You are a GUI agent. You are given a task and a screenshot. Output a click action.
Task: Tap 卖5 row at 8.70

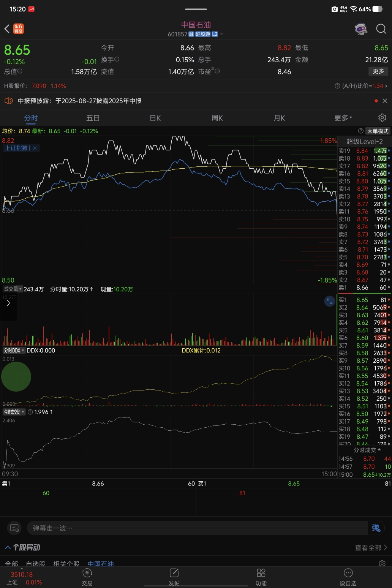[x=364, y=257]
